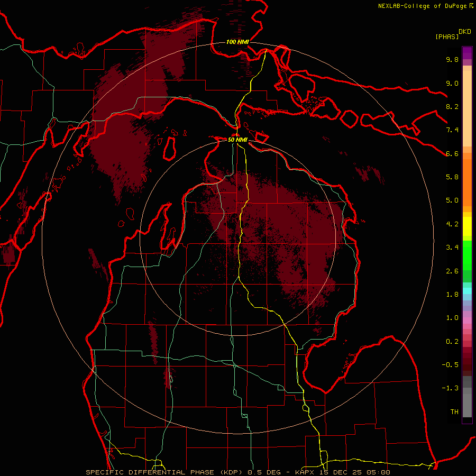Screen dimensions: 476x476
Task: Click the -1.3 scale value
Action: click(450, 388)
